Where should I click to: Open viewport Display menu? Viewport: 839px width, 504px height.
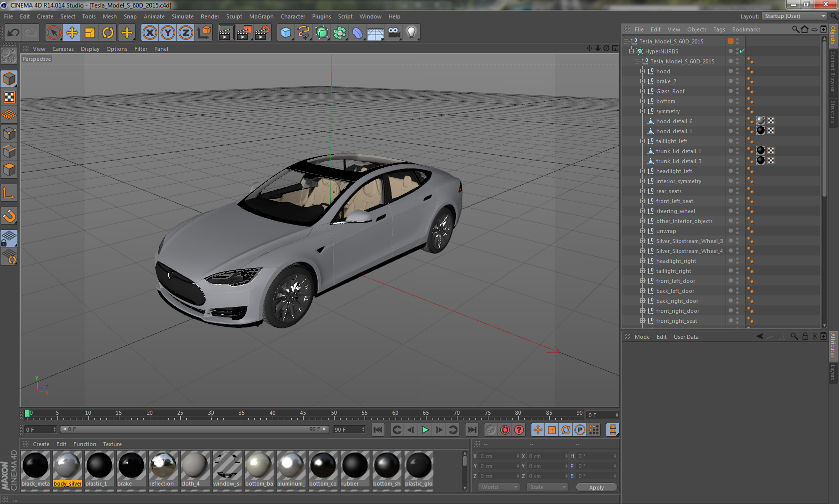click(90, 49)
